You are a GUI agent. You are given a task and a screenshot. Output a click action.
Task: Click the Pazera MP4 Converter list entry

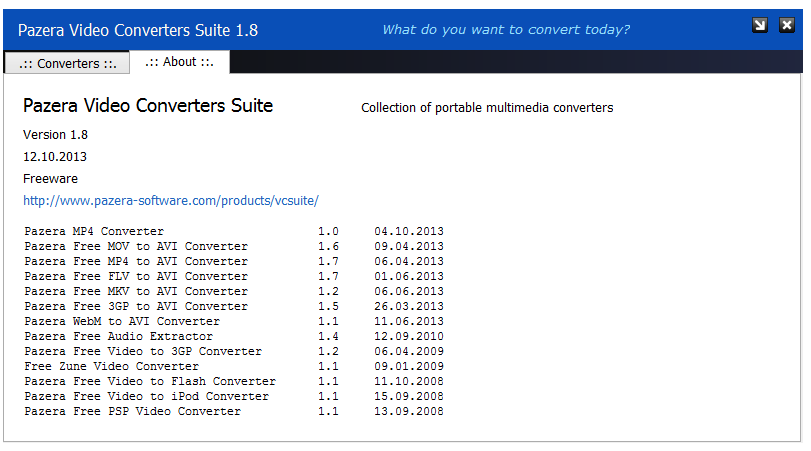pyautogui.click(x=94, y=232)
